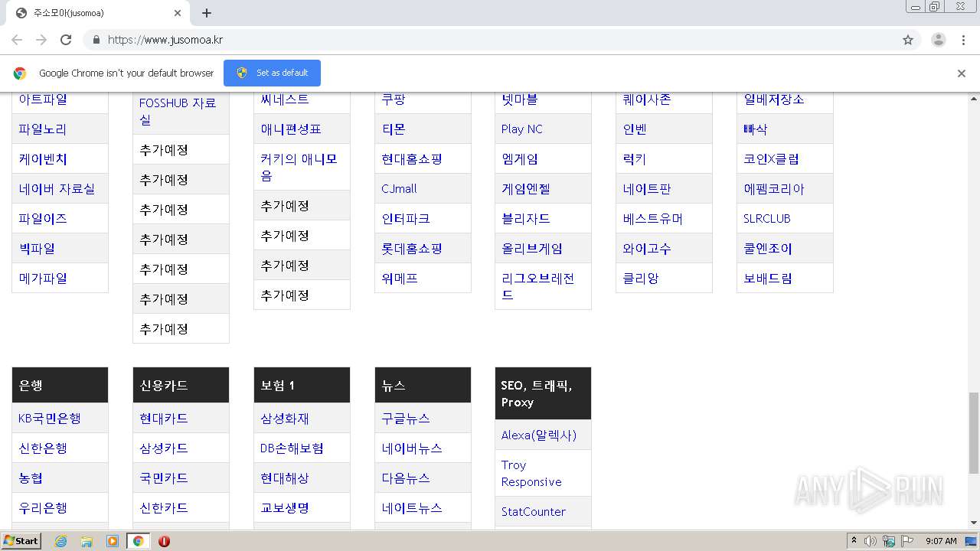This screenshot has height=551, width=980.
Task: Open the 애니편성표 link
Action: [x=291, y=129]
